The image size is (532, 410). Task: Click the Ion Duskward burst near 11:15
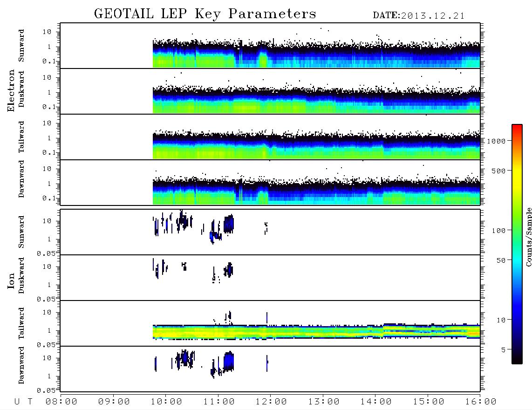click(x=229, y=270)
